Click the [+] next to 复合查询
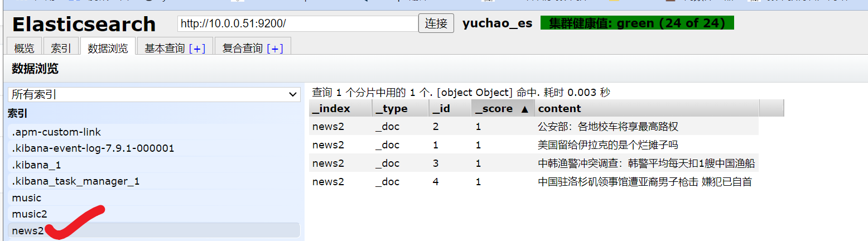This screenshot has height=241, width=868. [x=275, y=49]
